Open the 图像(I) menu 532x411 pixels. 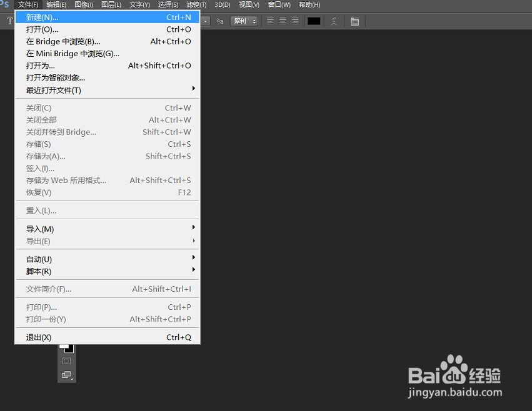tap(84, 5)
